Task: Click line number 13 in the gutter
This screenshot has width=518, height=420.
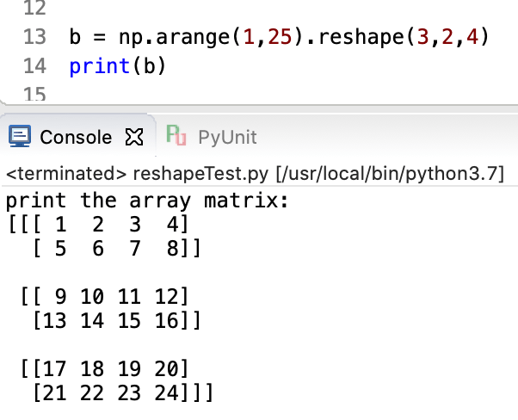Action: (34, 38)
